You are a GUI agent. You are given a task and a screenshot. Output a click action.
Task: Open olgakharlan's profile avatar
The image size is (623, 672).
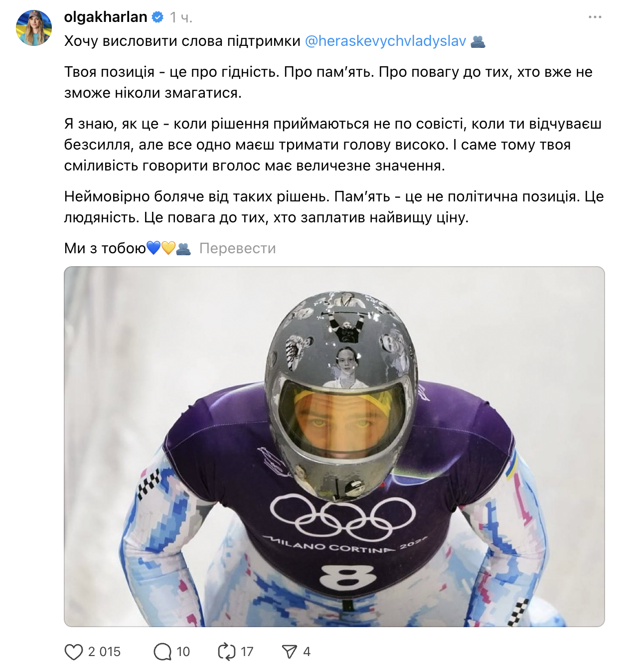[34, 28]
